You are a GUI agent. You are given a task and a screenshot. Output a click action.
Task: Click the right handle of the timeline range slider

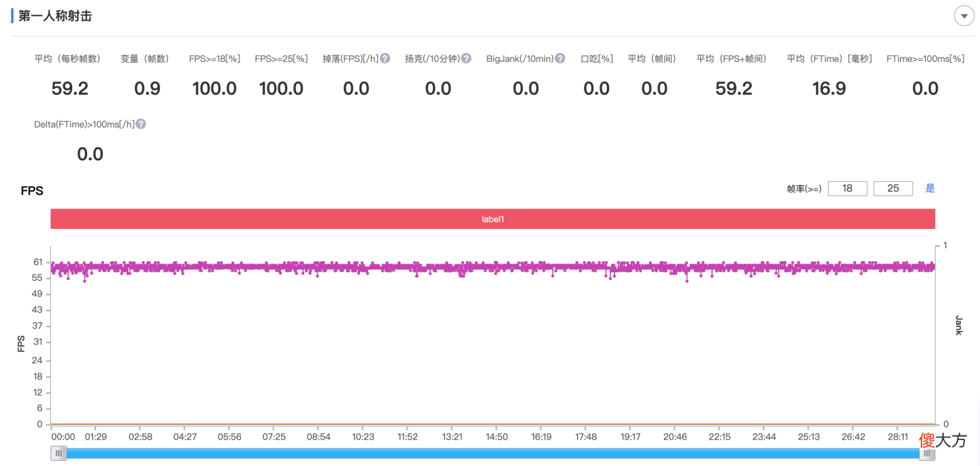[927, 453]
